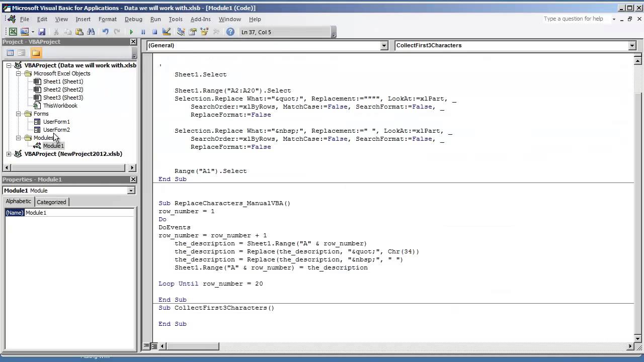644x362 pixels.
Task: Click the (Name) property value Module1
Action: pos(79,213)
